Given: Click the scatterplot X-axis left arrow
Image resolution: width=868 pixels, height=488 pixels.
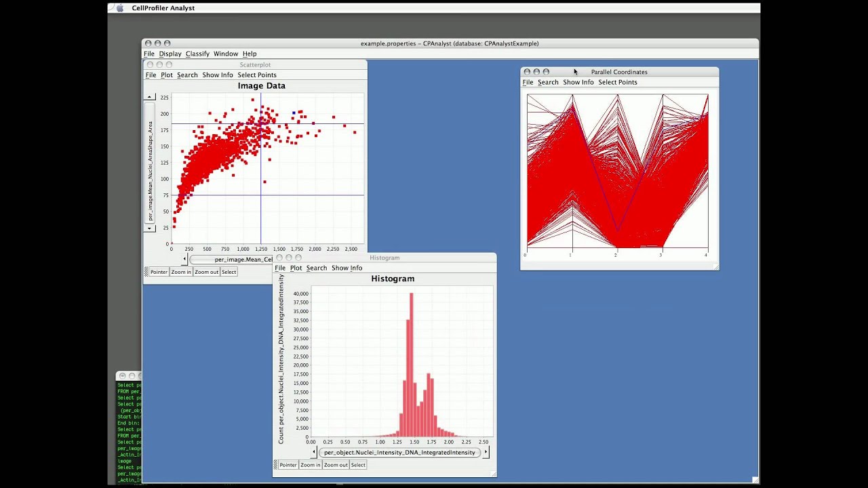Looking at the screenshot, I should (184, 259).
